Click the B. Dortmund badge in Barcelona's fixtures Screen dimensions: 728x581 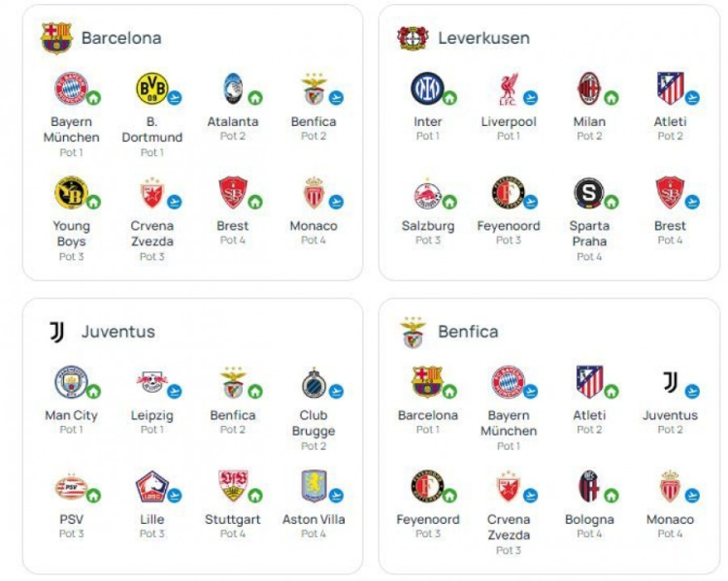pos(151,88)
